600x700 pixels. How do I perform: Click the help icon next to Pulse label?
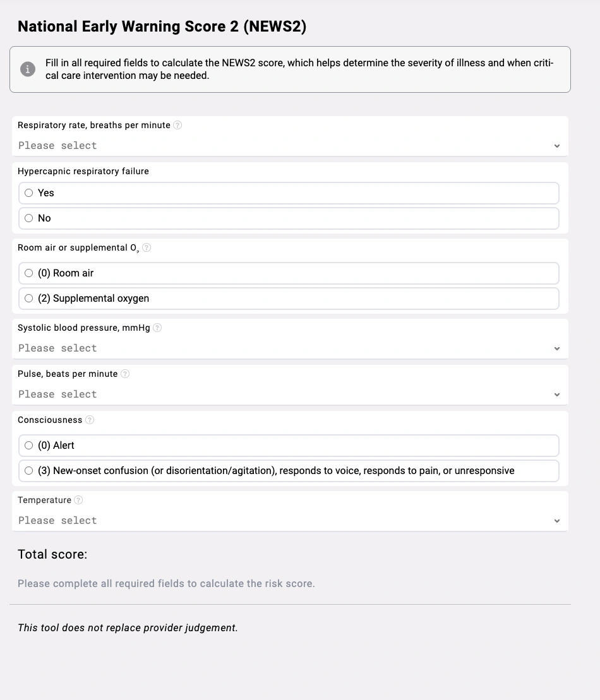pos(125,374)
